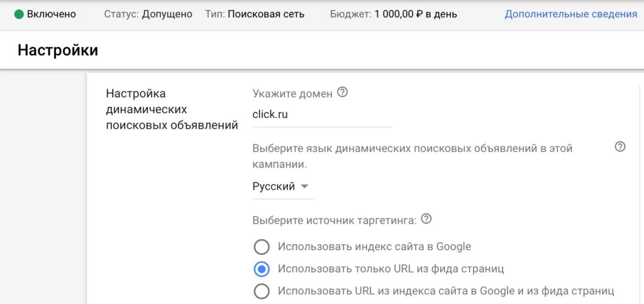Expand the "Настройка динамических поисковых объявлений" section
The height and width of the screenshot is (304, 644).
point(172,109)
